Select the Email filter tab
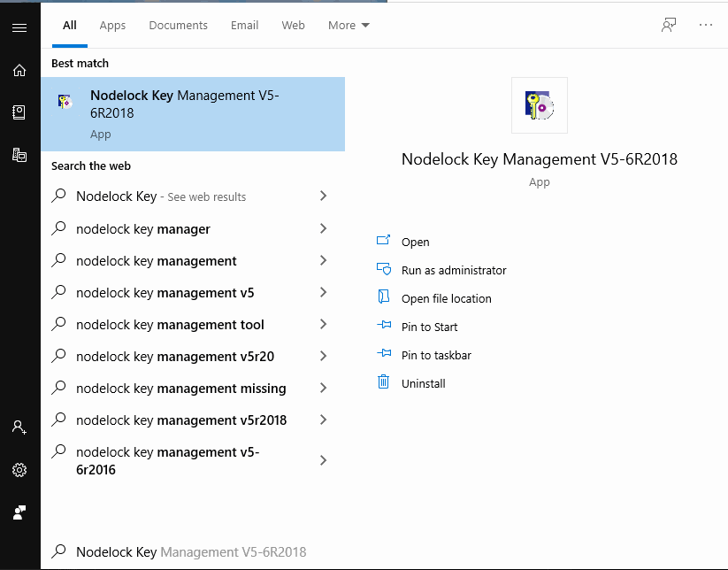Screen dimensions: 728x570 point(244,26)
